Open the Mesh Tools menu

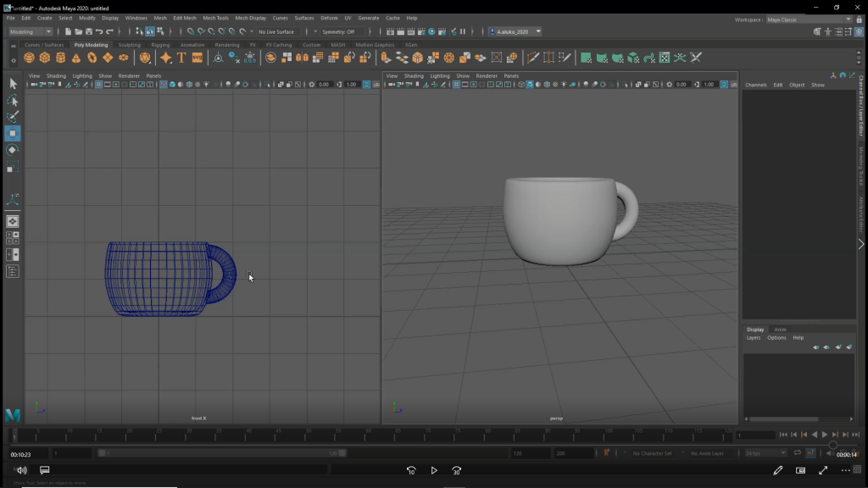[215, 18]
